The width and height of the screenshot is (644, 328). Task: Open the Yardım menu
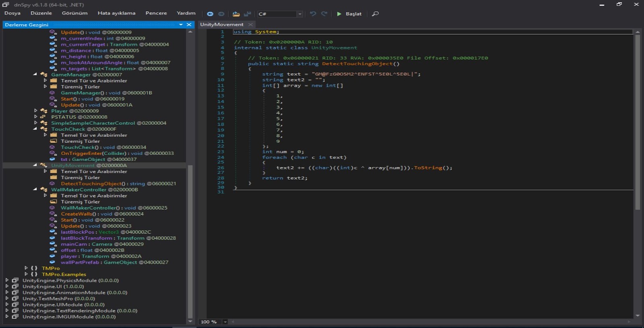186,13
